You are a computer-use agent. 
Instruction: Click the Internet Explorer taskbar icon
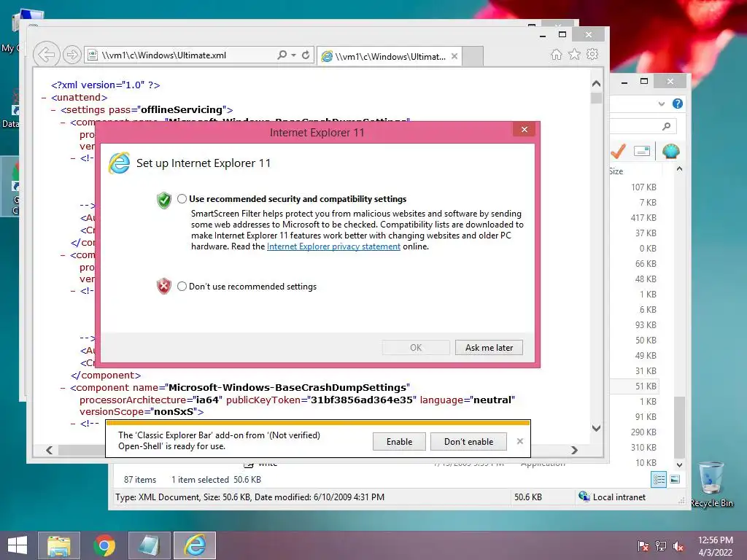(195, 545)
